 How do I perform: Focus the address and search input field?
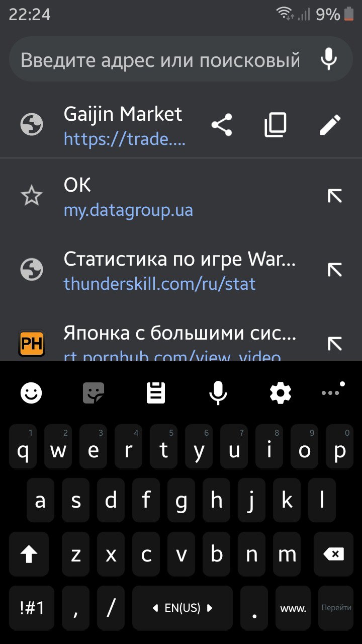160,60
